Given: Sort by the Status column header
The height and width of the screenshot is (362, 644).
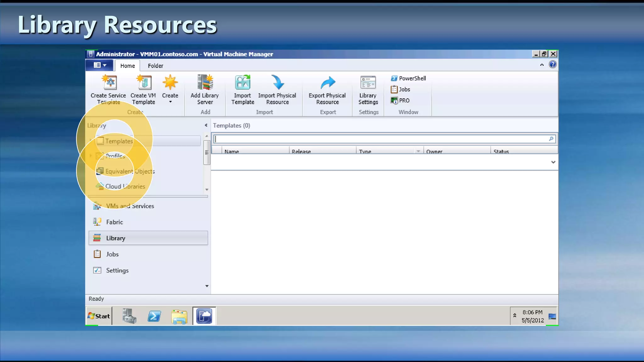Looking at the screenshot, I should point(524,151).
